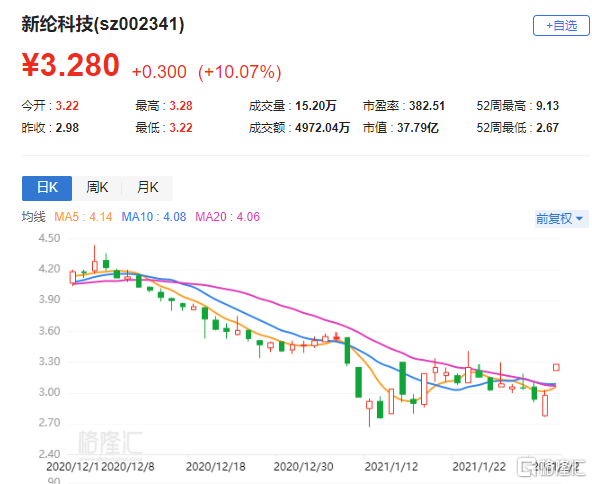592x484 pixels.
Task: Click the 最高 value 3.28
Action: [181, 106]
